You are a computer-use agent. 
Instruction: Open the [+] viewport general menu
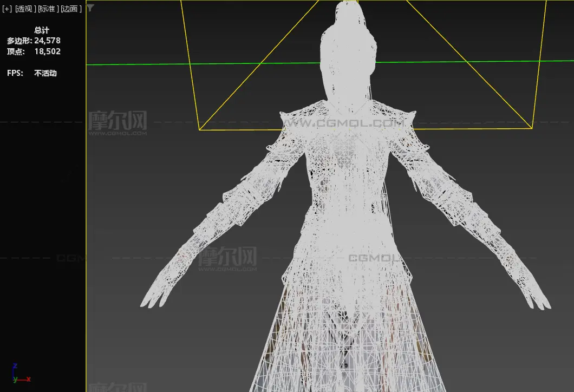tap(7, 9)
